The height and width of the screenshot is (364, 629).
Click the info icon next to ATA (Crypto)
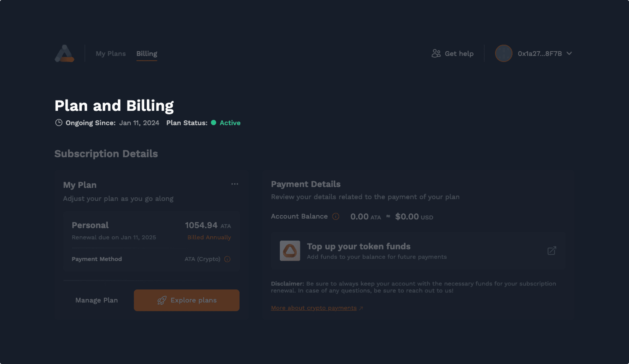pyautogui.click(x=227, y=259)
